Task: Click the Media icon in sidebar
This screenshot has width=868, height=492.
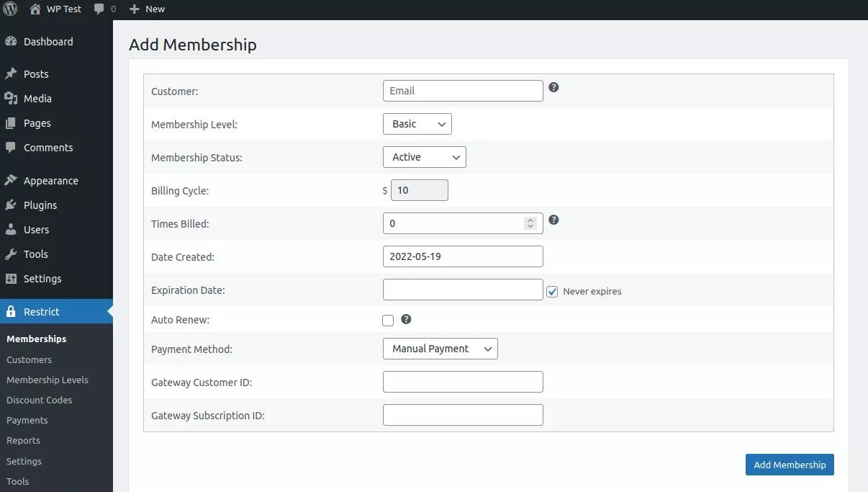Action: [11, 99]
